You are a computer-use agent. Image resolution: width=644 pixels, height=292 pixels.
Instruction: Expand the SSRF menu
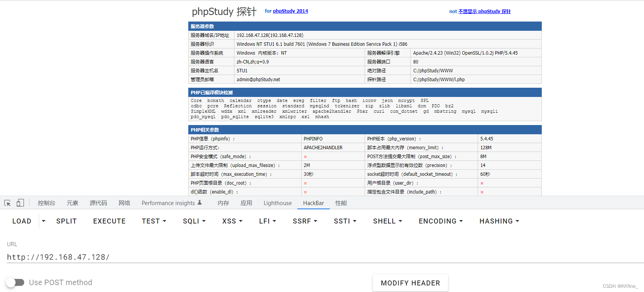pos(305,221)
